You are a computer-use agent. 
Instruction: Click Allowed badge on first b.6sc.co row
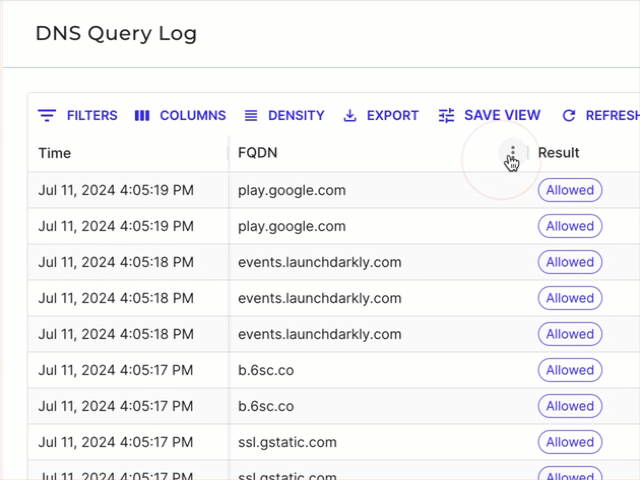(570, 370)
